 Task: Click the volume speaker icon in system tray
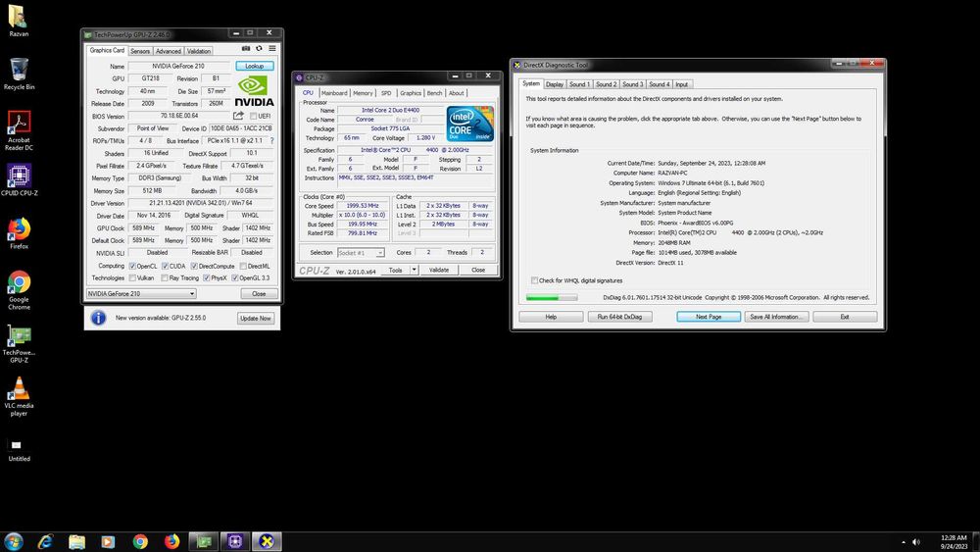click(916, 542)
